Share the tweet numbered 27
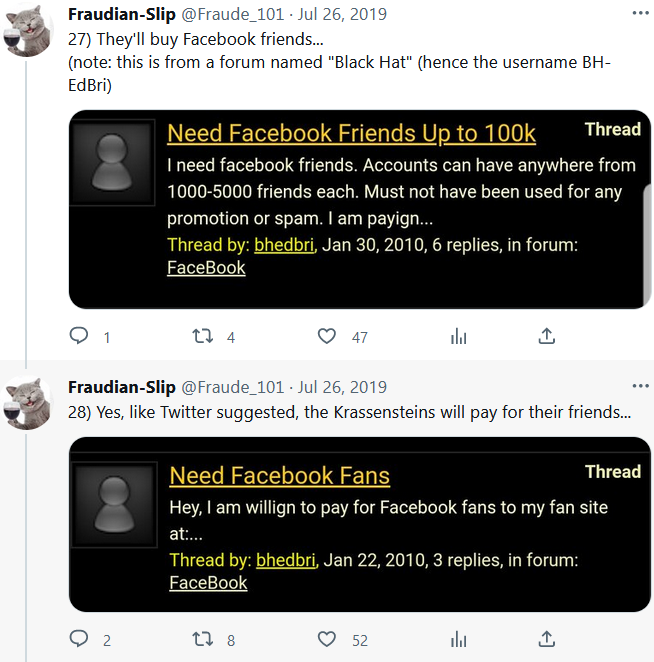Image resolution: width=654 pixels, height=662 pixels. 547,337
